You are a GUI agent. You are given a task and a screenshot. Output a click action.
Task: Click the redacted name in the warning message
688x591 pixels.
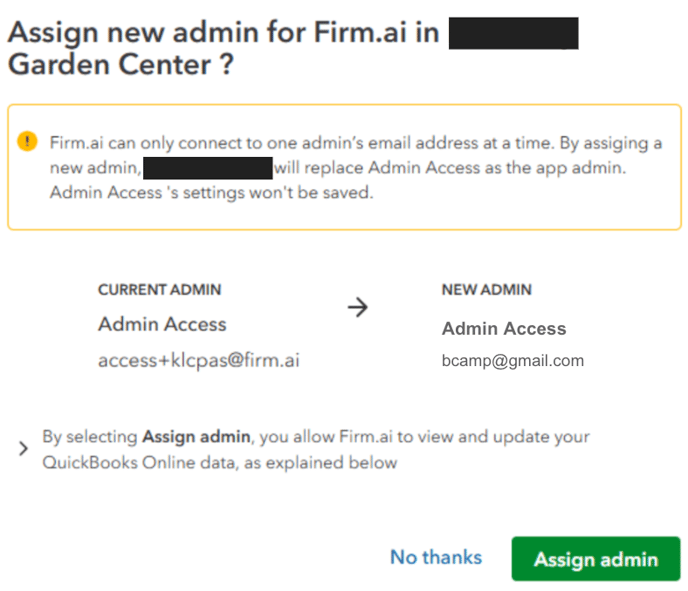pyautogui.click(x=208, y=168)
